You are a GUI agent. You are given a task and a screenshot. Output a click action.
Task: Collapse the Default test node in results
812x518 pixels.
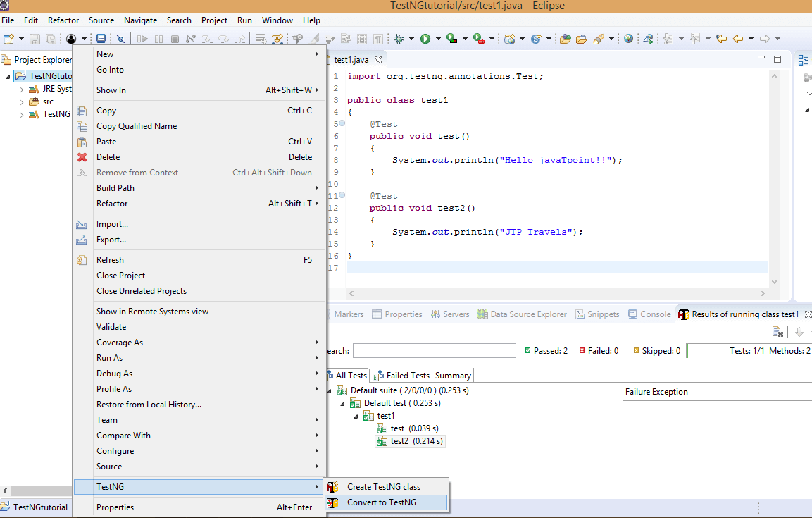[342, 404]
